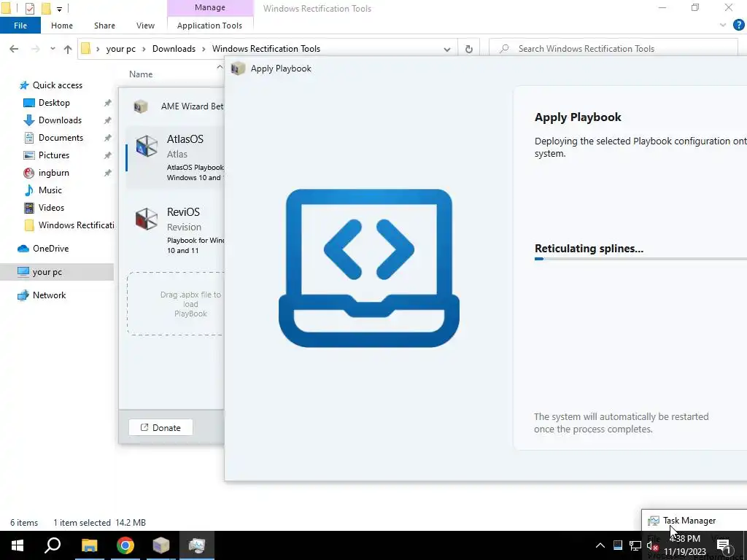Click the ReviOS cube icon
This screenshot has height=560, width=747.
click(x=146, y=219)
